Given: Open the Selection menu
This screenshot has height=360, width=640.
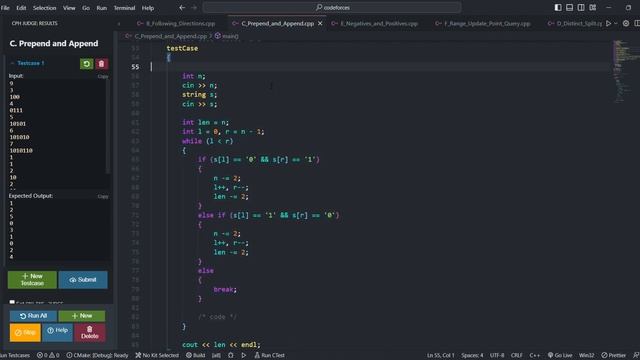Looking at the screenshot, I should pyautogui.click(x=44, y=8).
